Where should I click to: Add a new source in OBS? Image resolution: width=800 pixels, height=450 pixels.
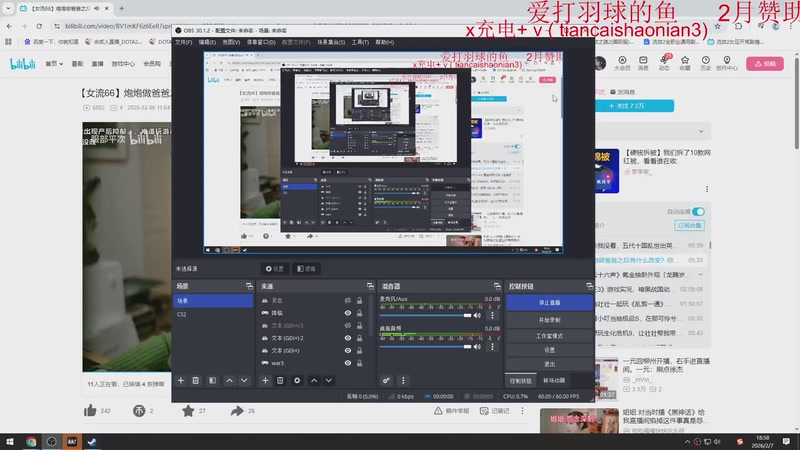coord(265,381)
